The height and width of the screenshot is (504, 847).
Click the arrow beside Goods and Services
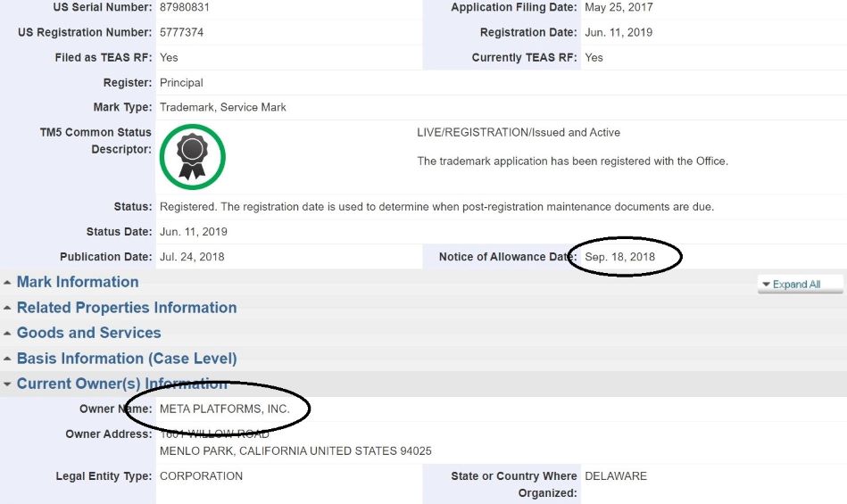7,334
